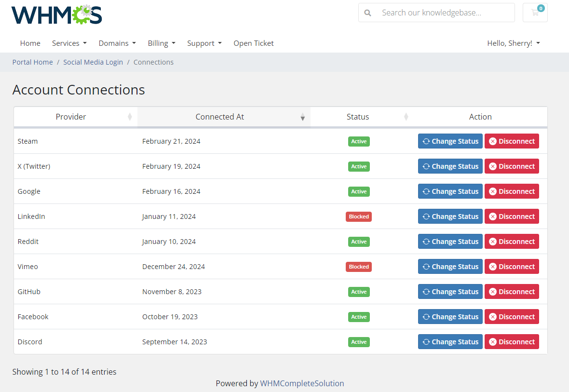
Task: Click the date November 8, 2023
Action: [172, 291]
